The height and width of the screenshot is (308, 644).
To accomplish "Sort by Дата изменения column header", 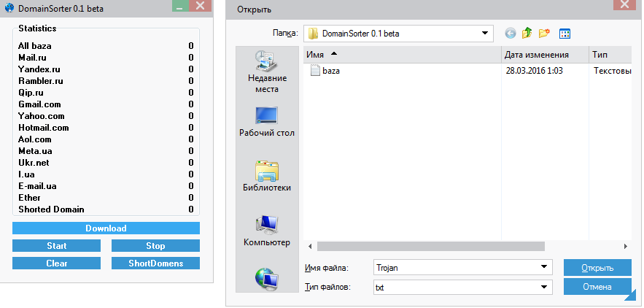I will point(544,55).
